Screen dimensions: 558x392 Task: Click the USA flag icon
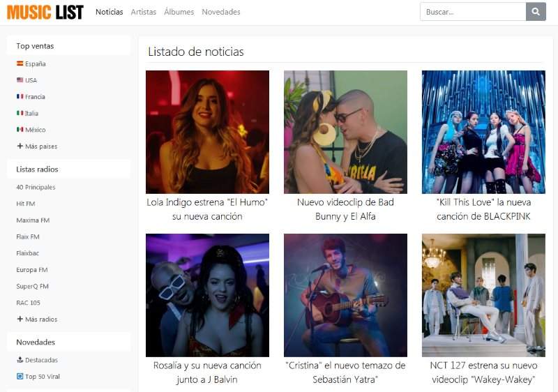20,80
